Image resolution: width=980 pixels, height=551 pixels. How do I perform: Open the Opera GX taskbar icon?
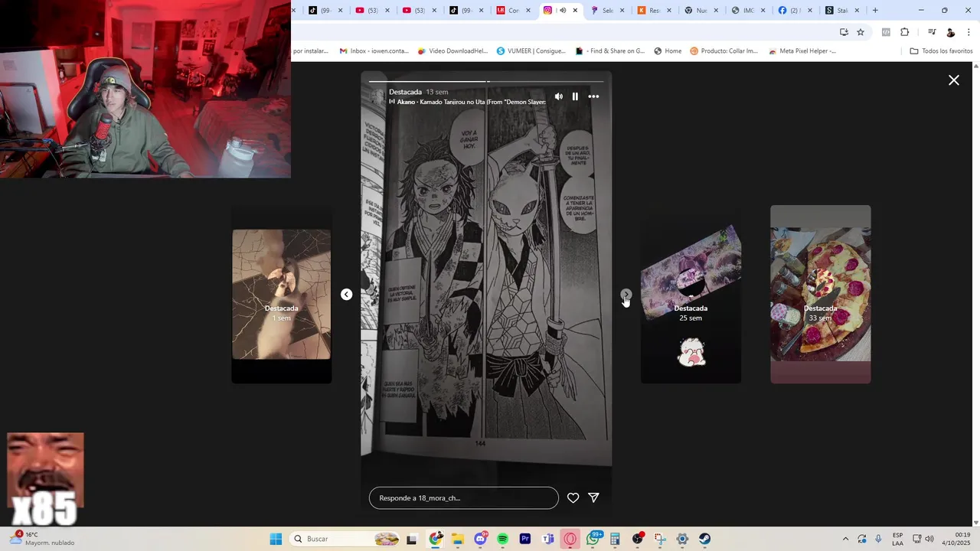tap(570, 539)
